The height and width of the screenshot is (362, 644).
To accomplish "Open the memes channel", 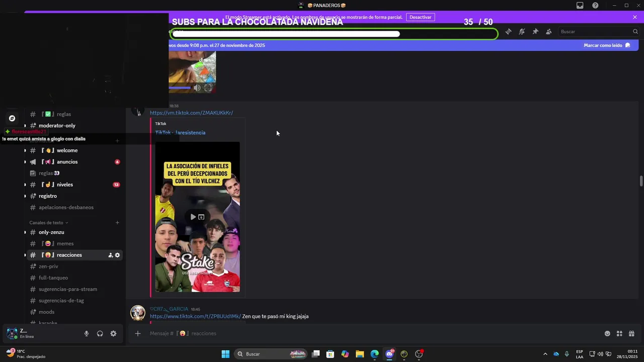I will (74, 243).
